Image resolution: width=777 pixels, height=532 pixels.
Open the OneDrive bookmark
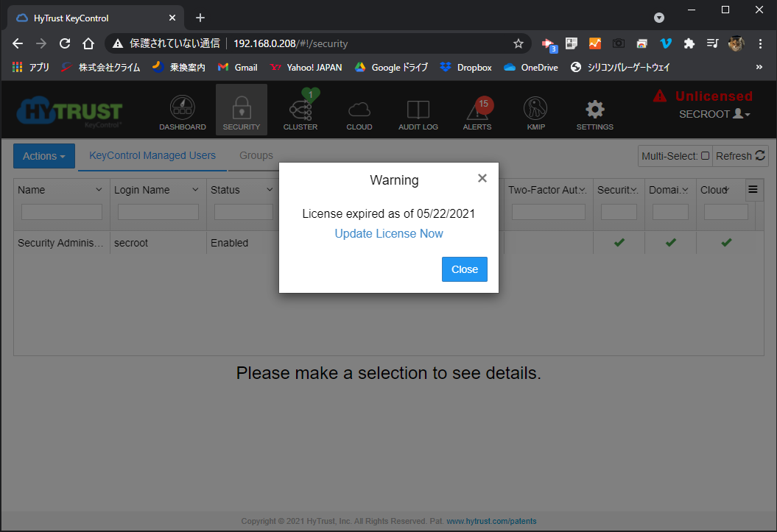point(531,67)
